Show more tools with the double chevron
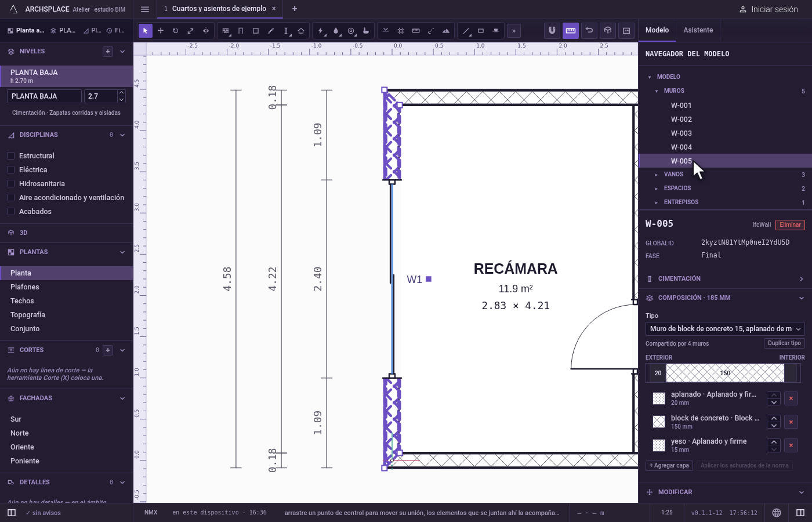Viewport: 812px width, 522px height. [514, 31]
